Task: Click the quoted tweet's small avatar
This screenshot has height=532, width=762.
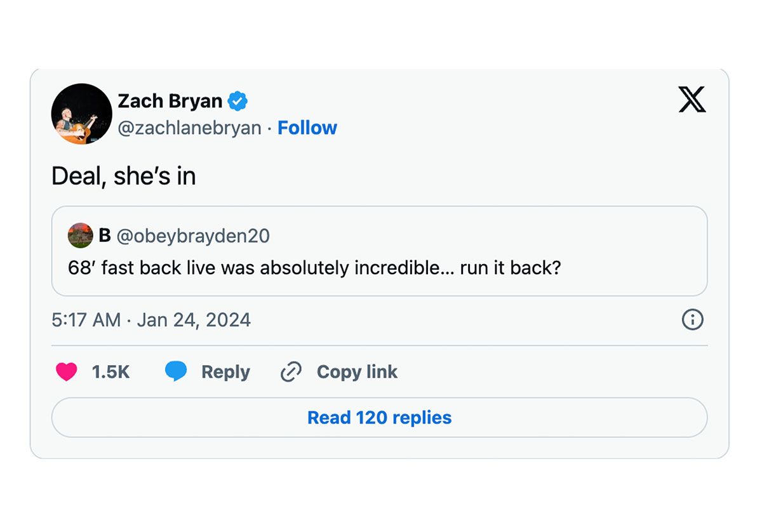Action: point(81,236)
